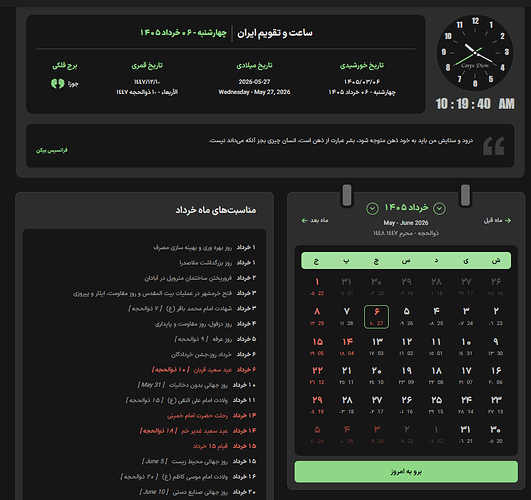Click the left calendar binder ring
This screenshot has height=500, width=531.
[x=347, y=195]
